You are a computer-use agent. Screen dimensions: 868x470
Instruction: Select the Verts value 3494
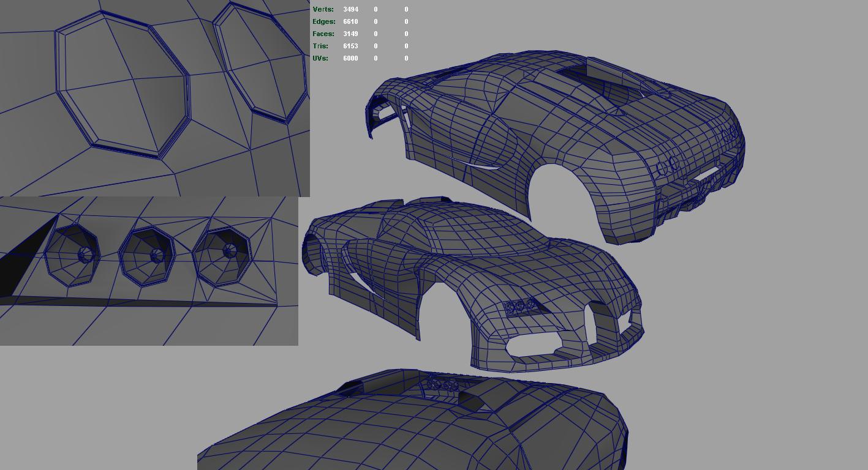(350, 9)
